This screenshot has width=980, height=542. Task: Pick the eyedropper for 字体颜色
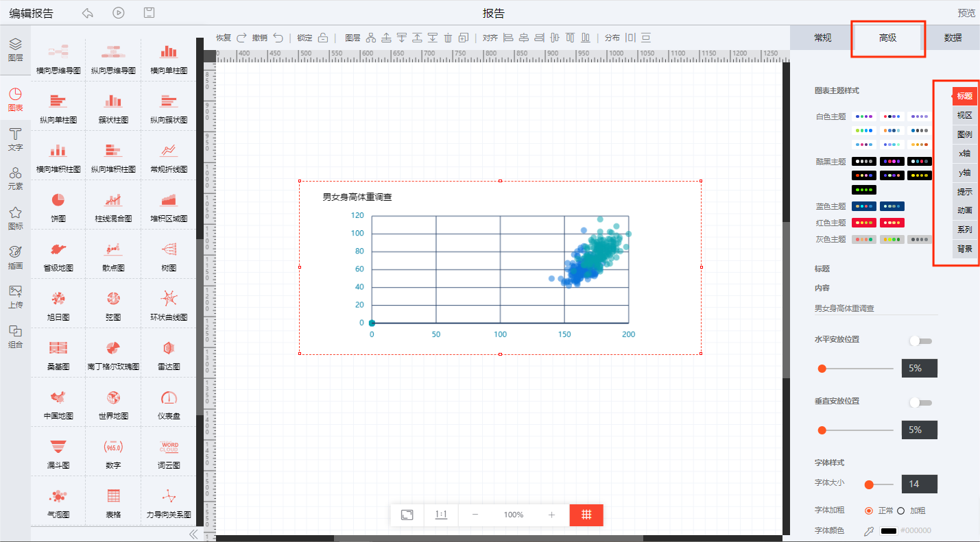pos(869,531)
